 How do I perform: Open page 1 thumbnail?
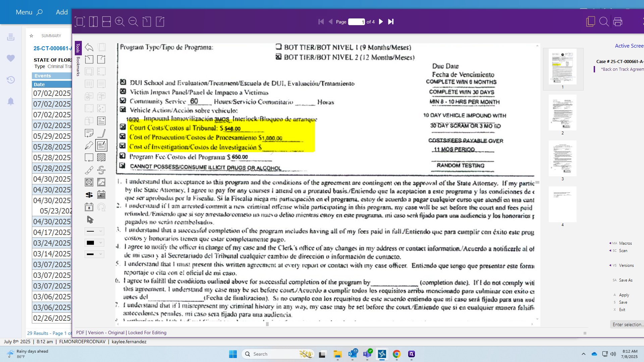click(x=562, y=66)
